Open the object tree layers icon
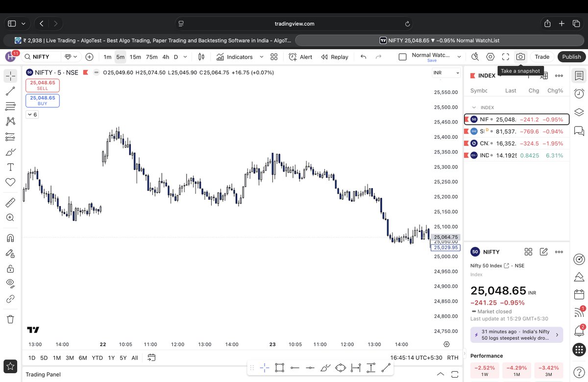Screen dimensions: 588x382 click(579, 112)
